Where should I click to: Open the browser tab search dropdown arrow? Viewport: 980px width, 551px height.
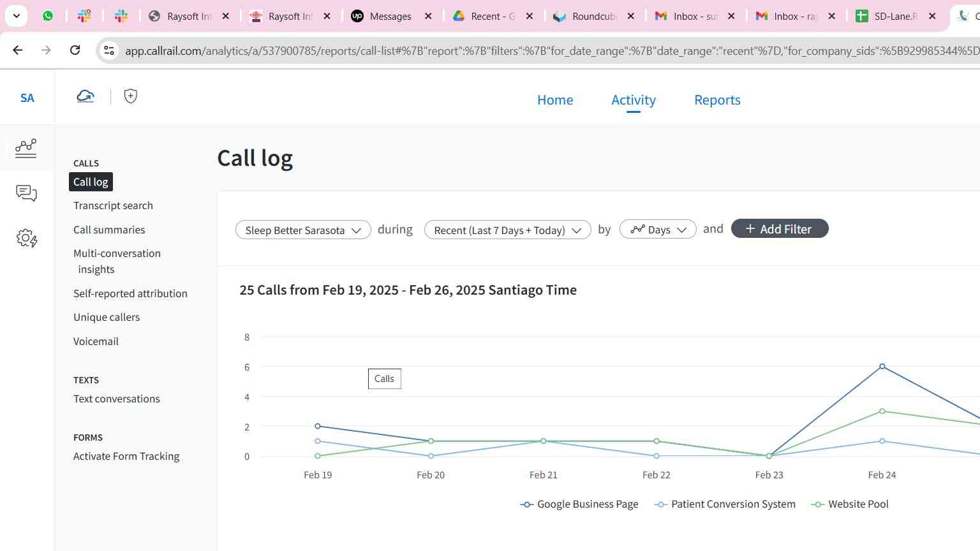(x=17, y=16)
